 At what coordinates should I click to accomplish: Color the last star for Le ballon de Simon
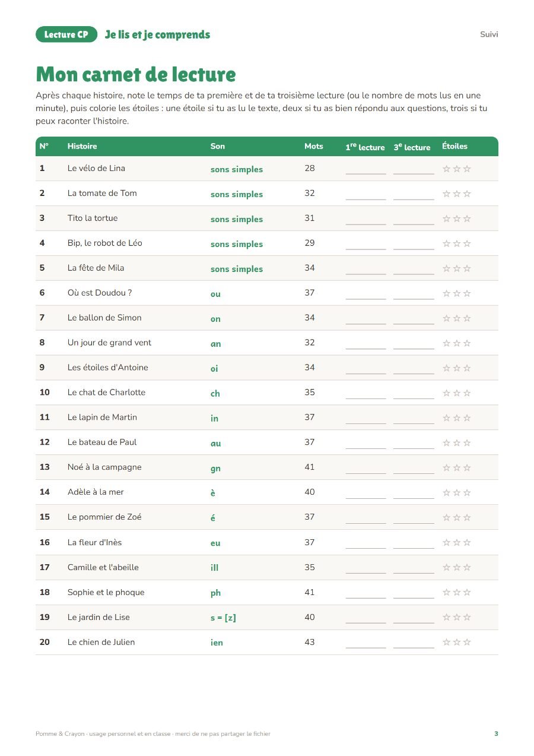coord(467,318)
